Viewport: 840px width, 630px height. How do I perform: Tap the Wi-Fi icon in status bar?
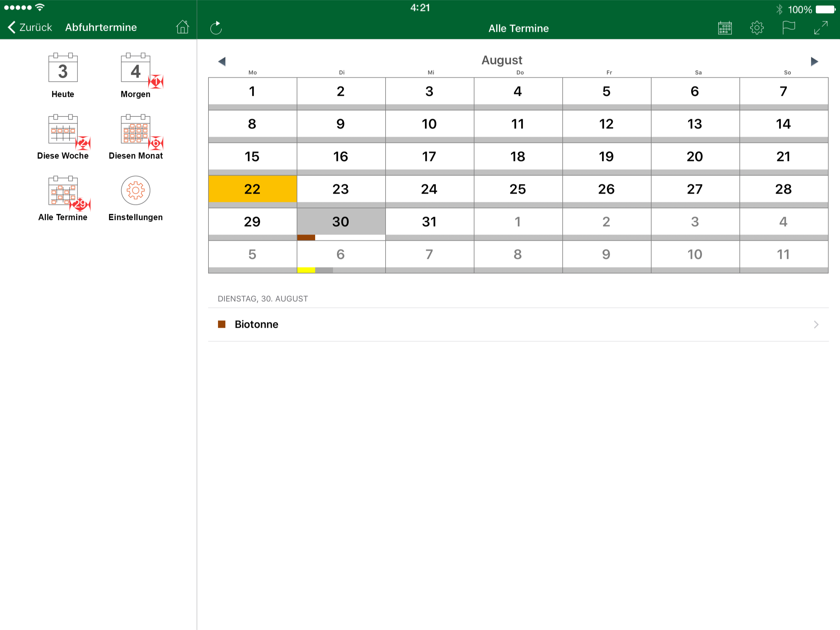pyautogui.click(x=39, y=7)
